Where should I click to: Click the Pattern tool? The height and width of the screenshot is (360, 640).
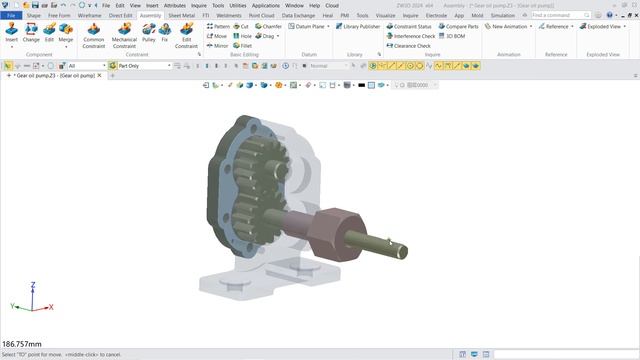218,26
